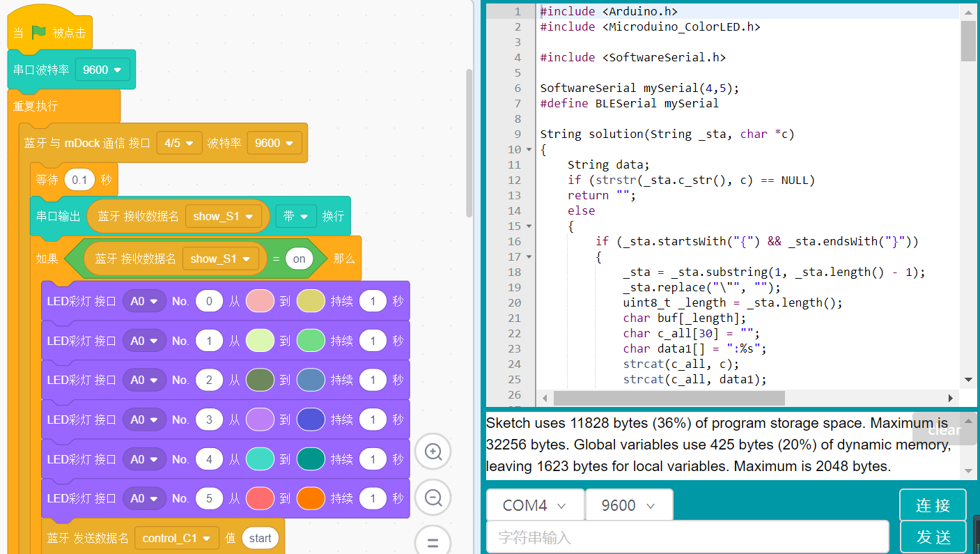980x554 pixels.
Task: Click the 字符串输入 string input field
Action: (687, 537)
